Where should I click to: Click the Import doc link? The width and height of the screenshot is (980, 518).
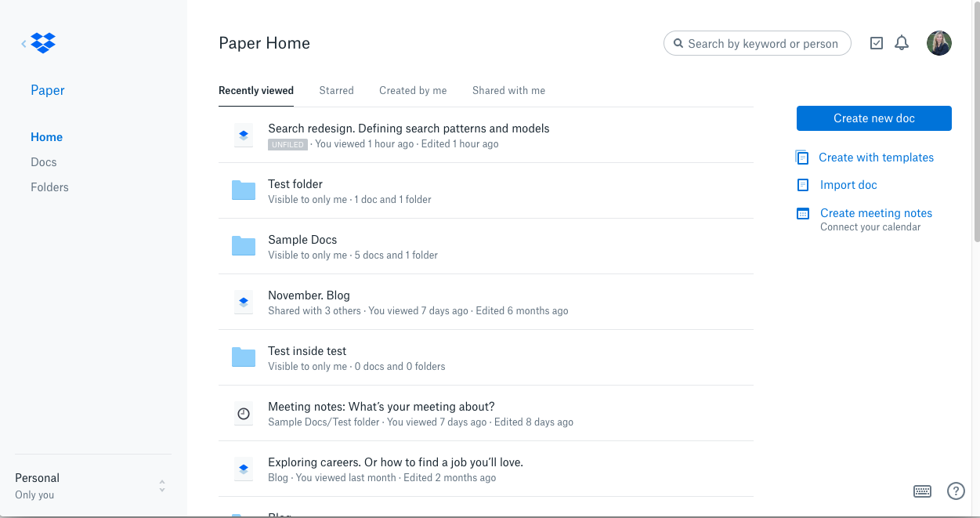(x=848, y=185)
